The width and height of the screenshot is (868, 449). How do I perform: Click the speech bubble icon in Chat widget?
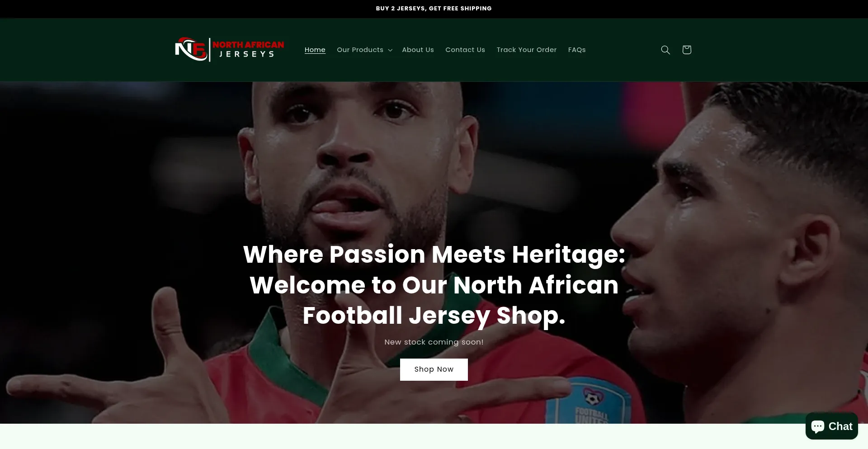(x=818, y=426)
